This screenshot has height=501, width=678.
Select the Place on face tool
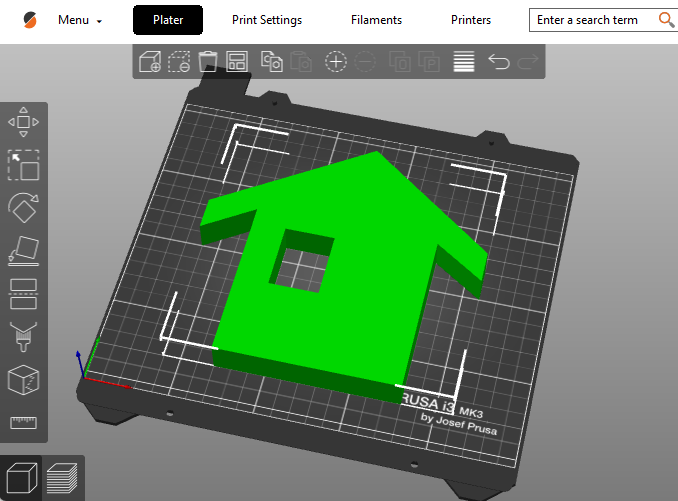(x=23, y=251)
